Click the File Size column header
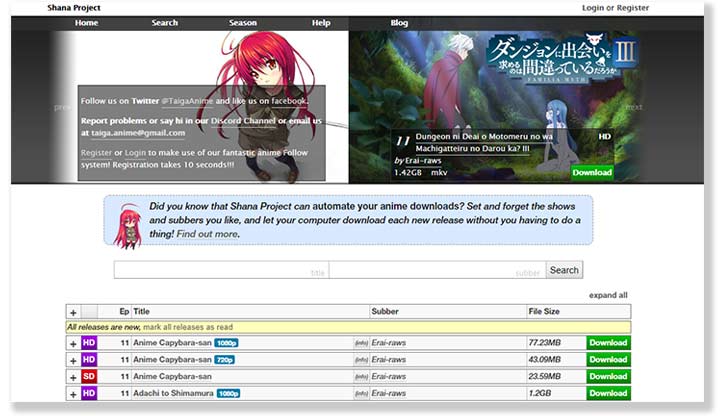The width and height of the screenshot is (720, 416). coord(544,311)
